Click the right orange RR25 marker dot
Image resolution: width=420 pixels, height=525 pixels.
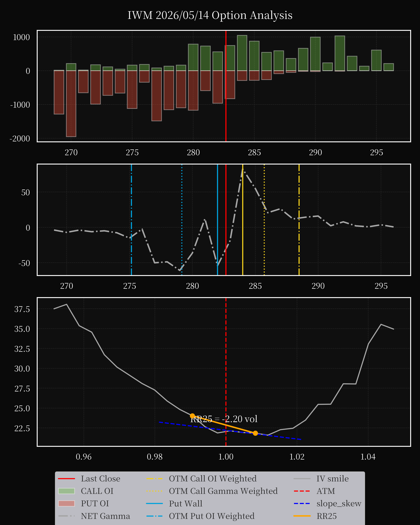pyautogui.click(x=255, y=433)
